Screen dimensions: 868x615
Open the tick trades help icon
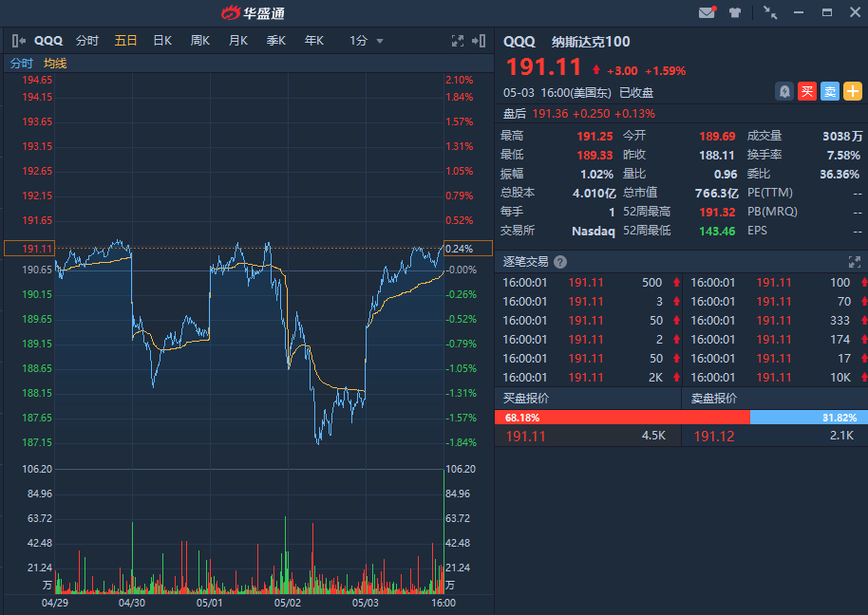pos(560,262)
